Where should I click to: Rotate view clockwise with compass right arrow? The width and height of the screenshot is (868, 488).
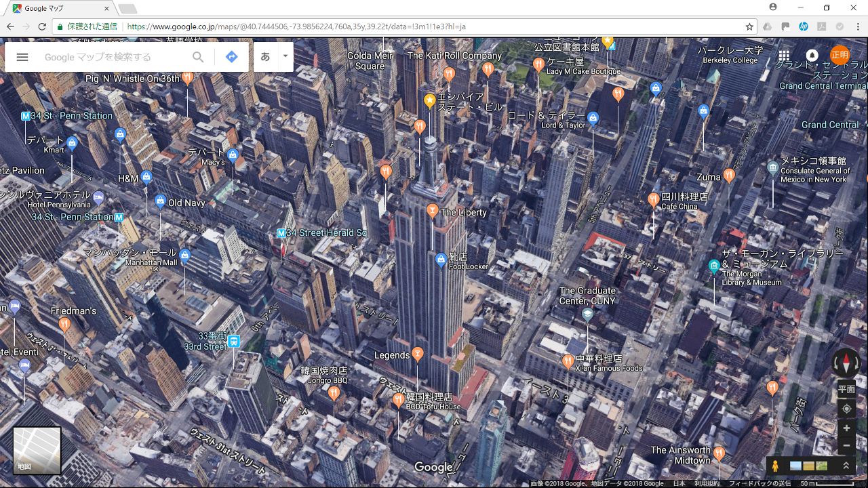pos(856,363)
